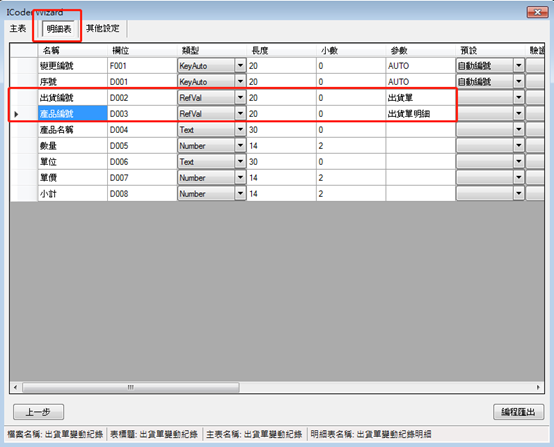The image size is (554, 447).
Task: Click length cell of 單價 row
Action: click(x=282, y=178)
